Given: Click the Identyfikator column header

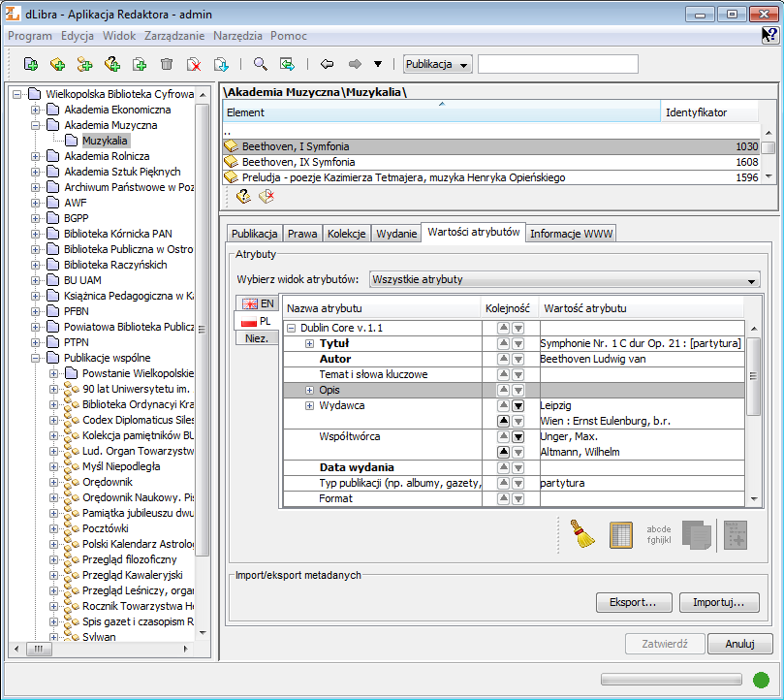Looking at the screenshot, I should point(709,112).
